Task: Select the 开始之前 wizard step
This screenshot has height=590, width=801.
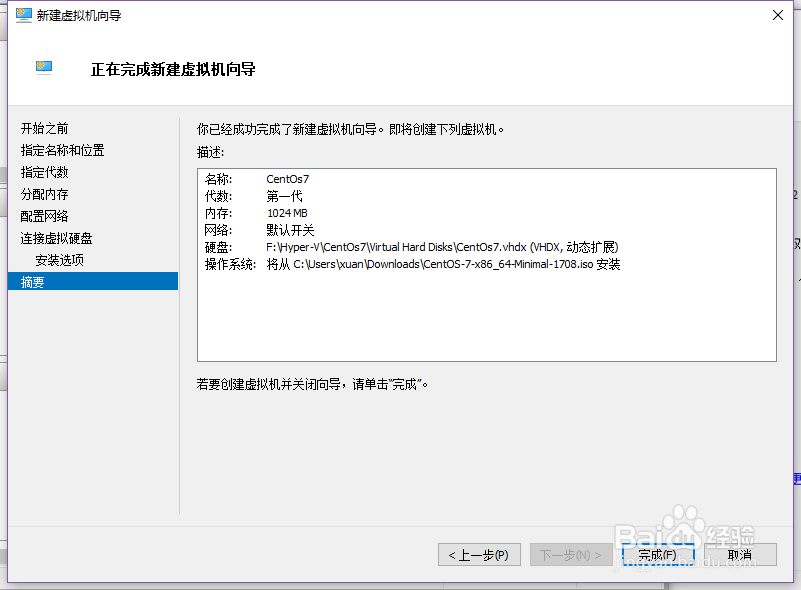Action: pos(42,128)
